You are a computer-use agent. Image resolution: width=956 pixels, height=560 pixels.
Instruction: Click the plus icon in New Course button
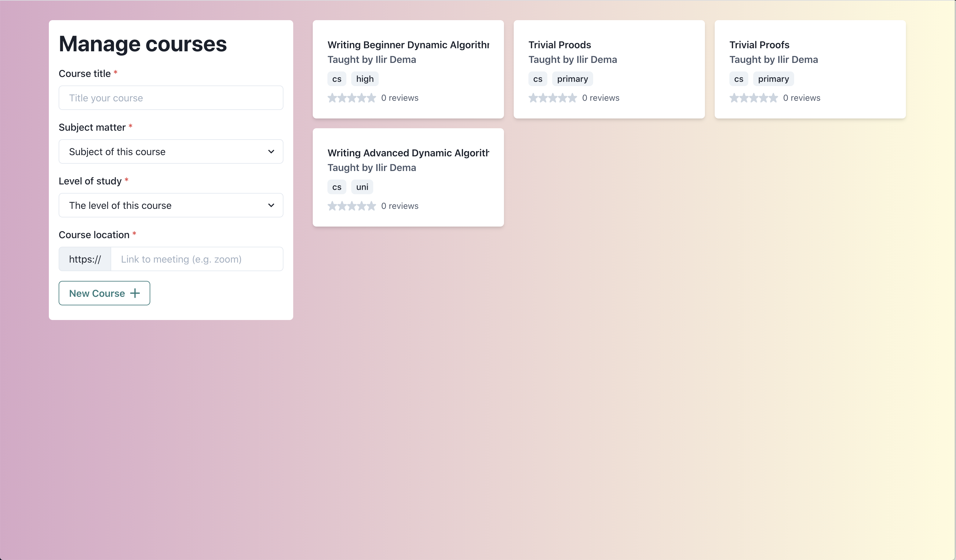pos(135,293)
